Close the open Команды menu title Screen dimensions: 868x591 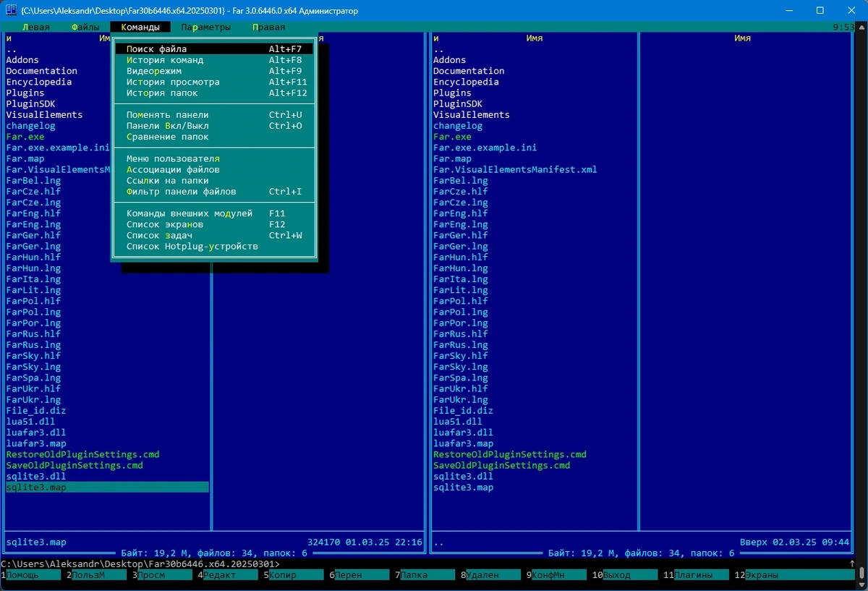140,27
